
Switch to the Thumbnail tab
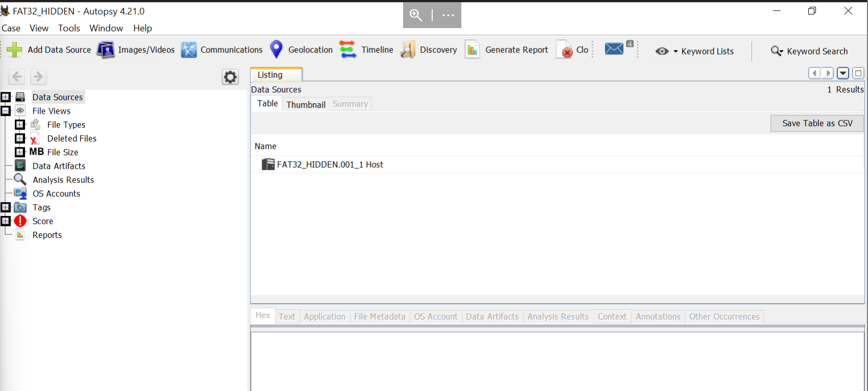coord(306,104)
